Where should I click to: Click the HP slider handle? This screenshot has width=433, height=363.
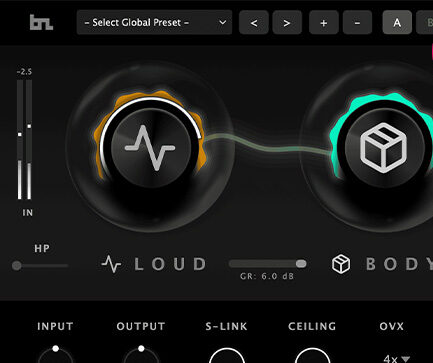click(x=17, y=266)
